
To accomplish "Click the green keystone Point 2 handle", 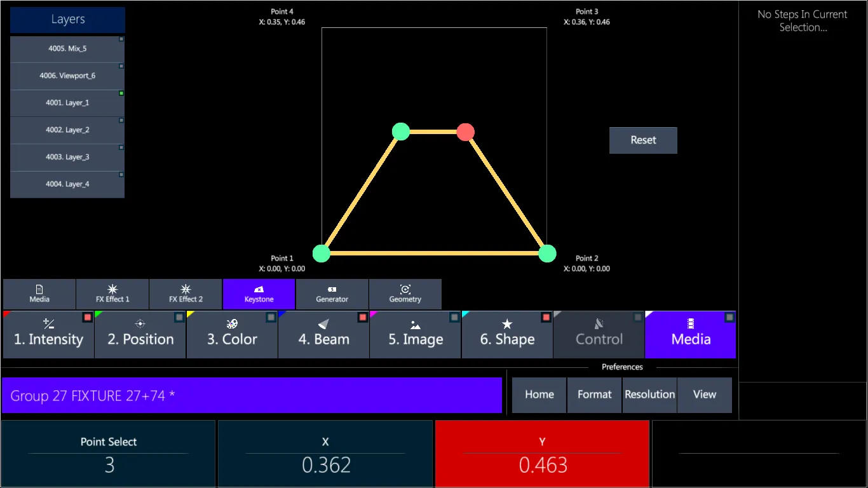I will click(x=547, y=254).
